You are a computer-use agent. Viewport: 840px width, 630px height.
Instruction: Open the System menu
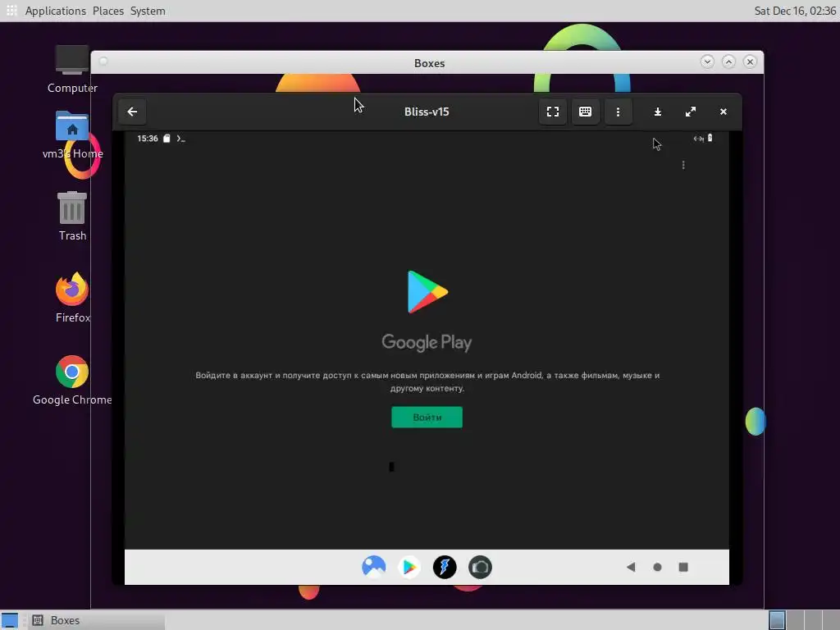point(148,11)
